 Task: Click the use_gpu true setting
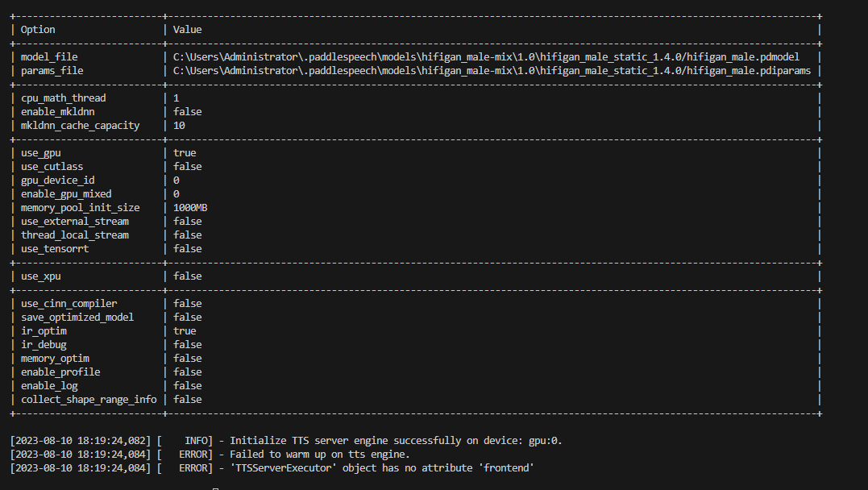click(184, 152)
